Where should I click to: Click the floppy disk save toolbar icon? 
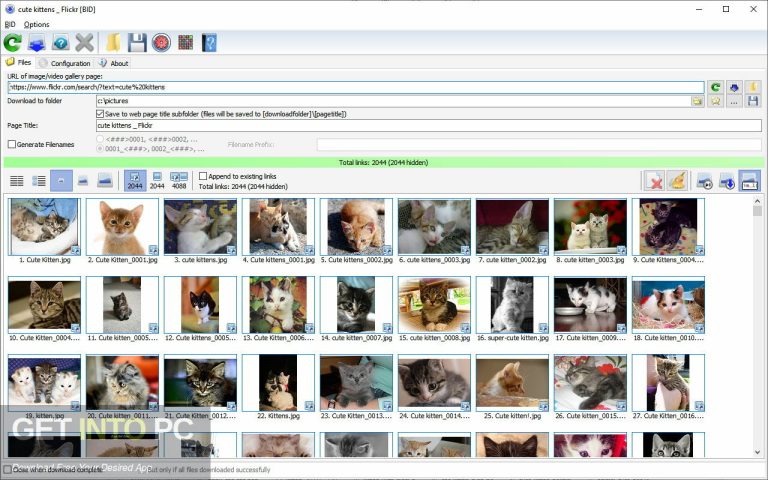137,43
